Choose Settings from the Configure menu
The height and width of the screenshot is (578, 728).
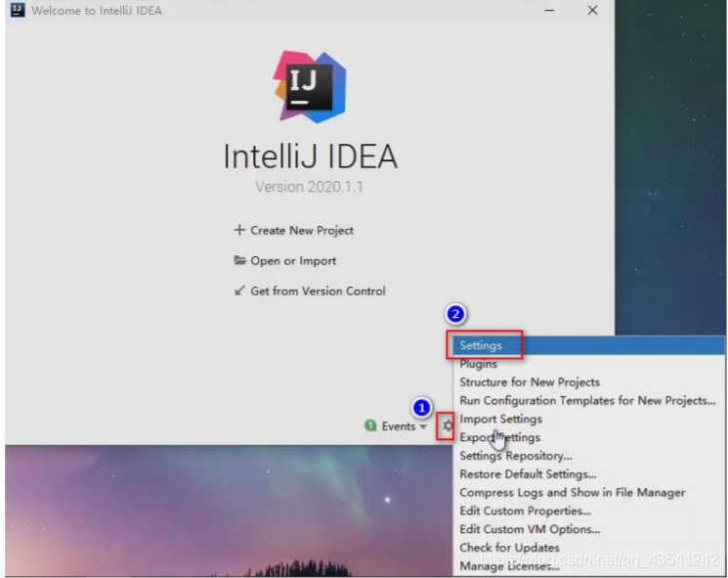click(x=588, y=345)
